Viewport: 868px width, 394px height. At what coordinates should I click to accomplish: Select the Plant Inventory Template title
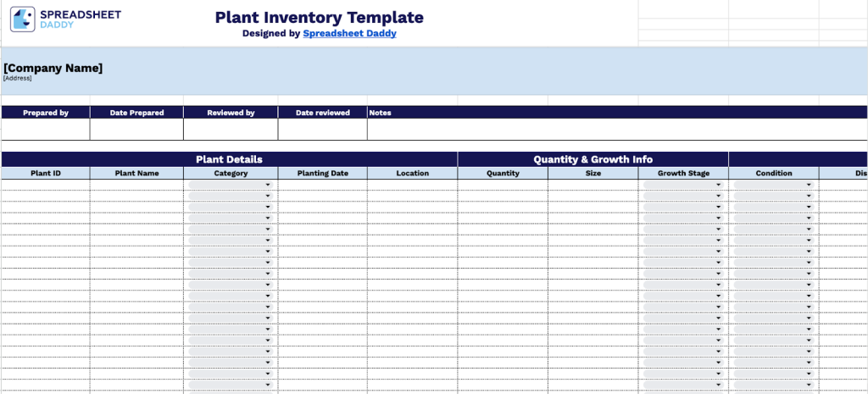[x=319, y=17]
